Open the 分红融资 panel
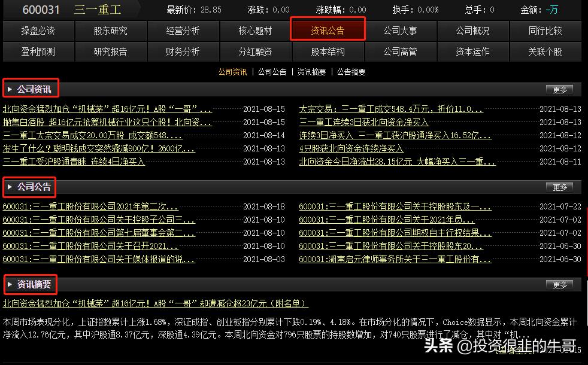The width and height of the screenshot is (588, 365). (256, 52)
